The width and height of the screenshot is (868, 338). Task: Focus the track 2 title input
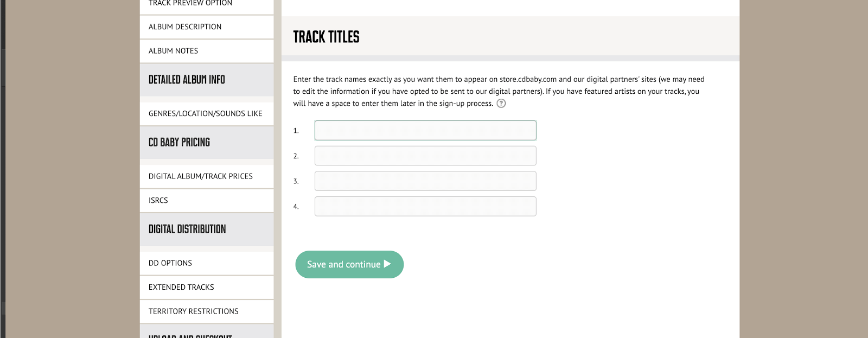point(425,156)
